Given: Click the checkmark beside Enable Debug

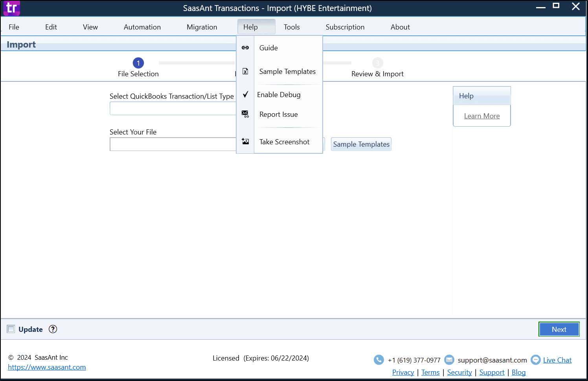Looking at the screenshot, I should point(245,94).
